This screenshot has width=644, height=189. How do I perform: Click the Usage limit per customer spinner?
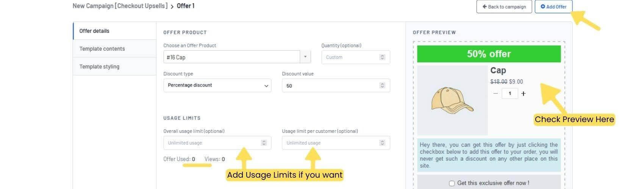tap(382, 143)
